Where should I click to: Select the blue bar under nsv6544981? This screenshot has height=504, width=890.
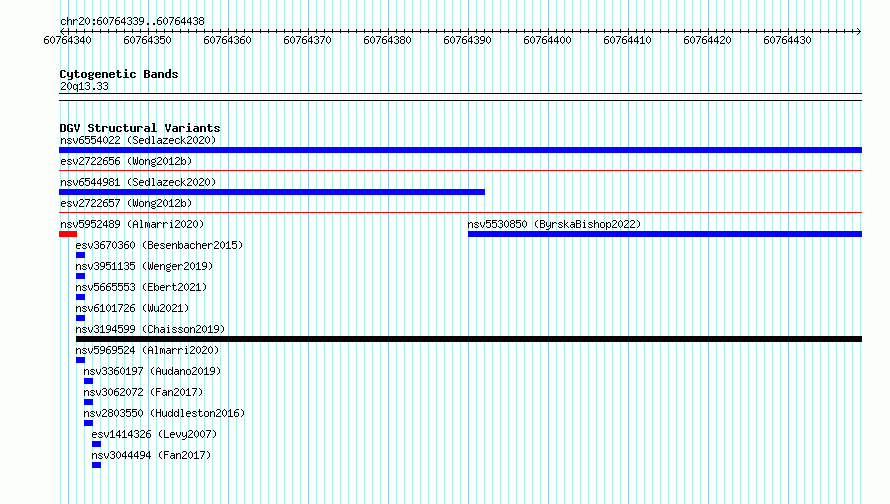pyautogui.click(x=272, y=192)
